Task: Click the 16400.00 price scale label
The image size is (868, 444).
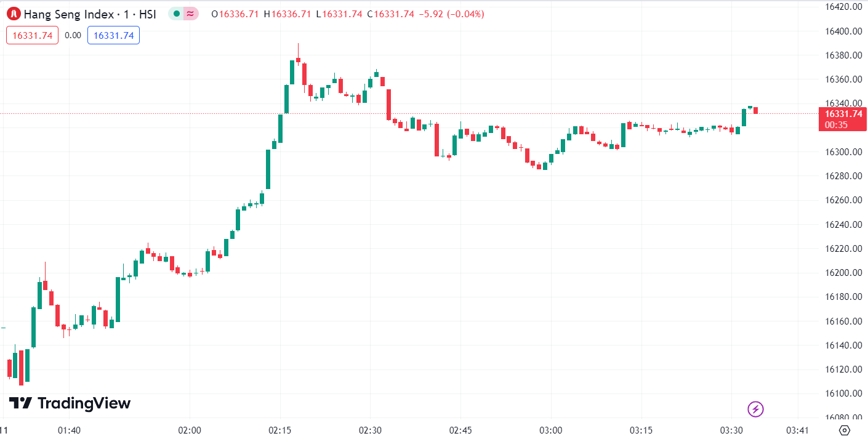Action: pos(842,31)
